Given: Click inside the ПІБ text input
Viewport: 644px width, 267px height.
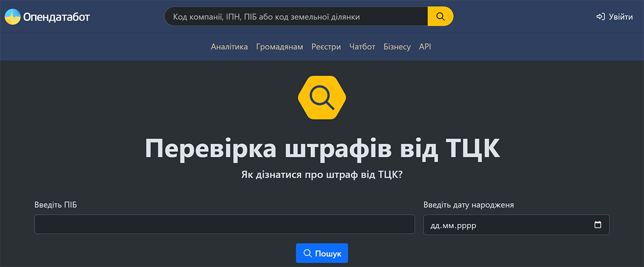Looking at the screenshot, I should click(x=224, y=224).
